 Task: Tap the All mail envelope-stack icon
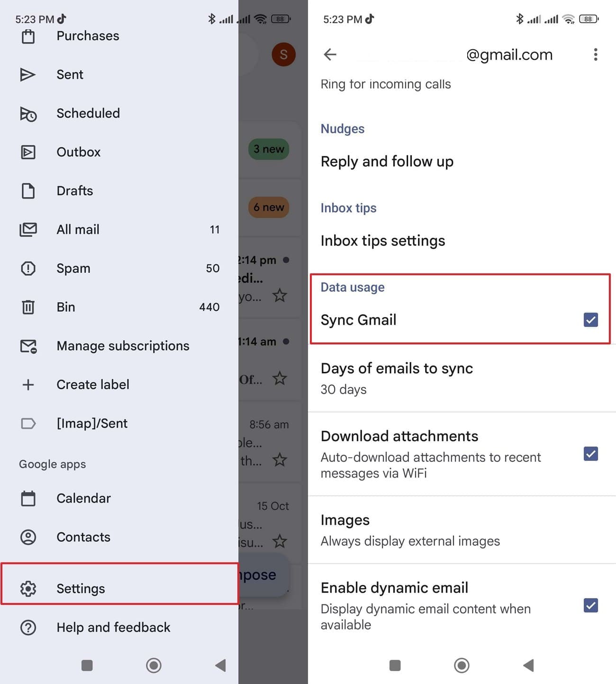click(x=28, y=230)
